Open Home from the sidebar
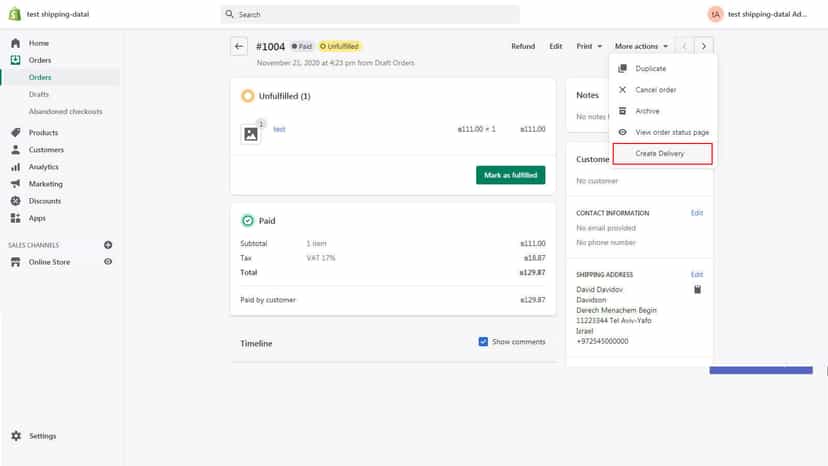Viewport: 828px width, 466px height. point(39,43)
